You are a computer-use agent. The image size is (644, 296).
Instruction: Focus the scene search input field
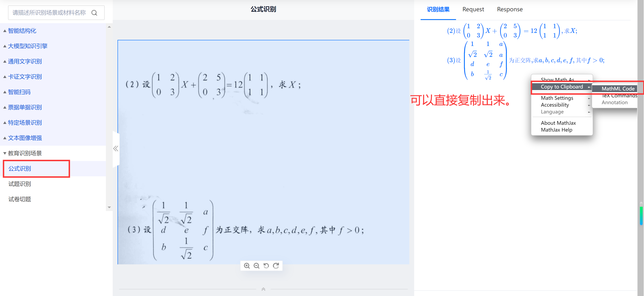click(49, 13)
